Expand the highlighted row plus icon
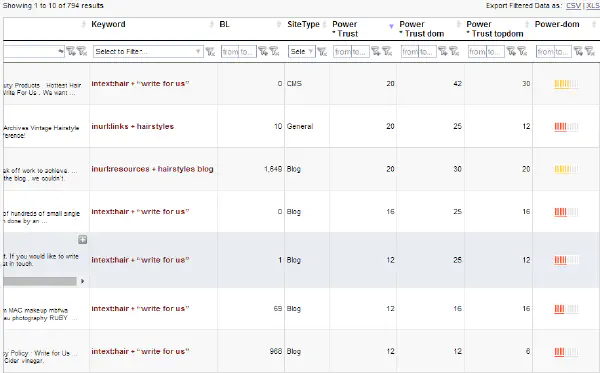Viewport: 600px width, 373px height. coord(82,239)
